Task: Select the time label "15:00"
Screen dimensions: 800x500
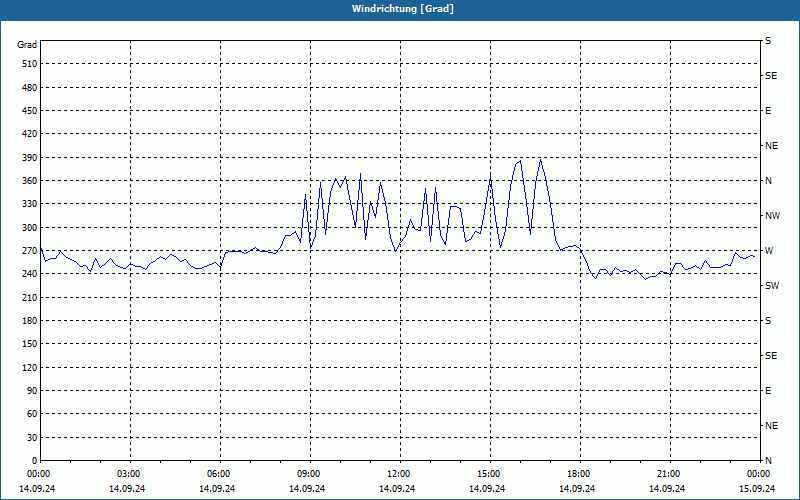Action: click(x=489, y=474)
